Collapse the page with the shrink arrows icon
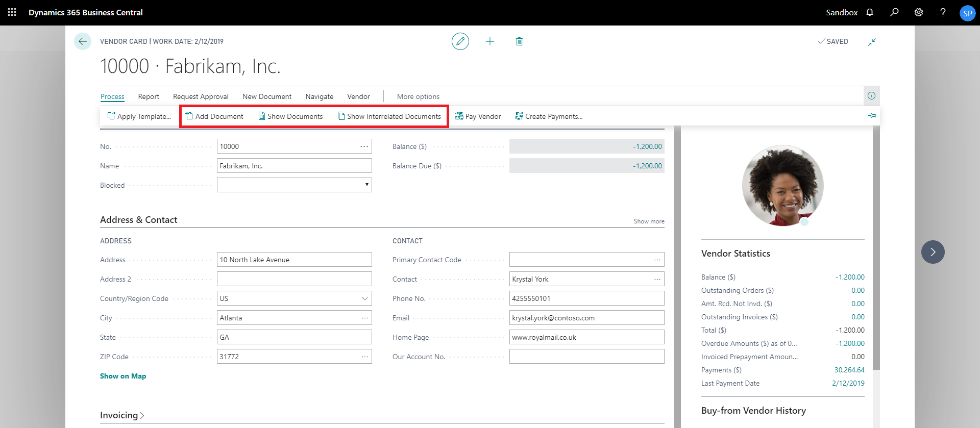This screenshot has height=428, width=980. point(872,42)
